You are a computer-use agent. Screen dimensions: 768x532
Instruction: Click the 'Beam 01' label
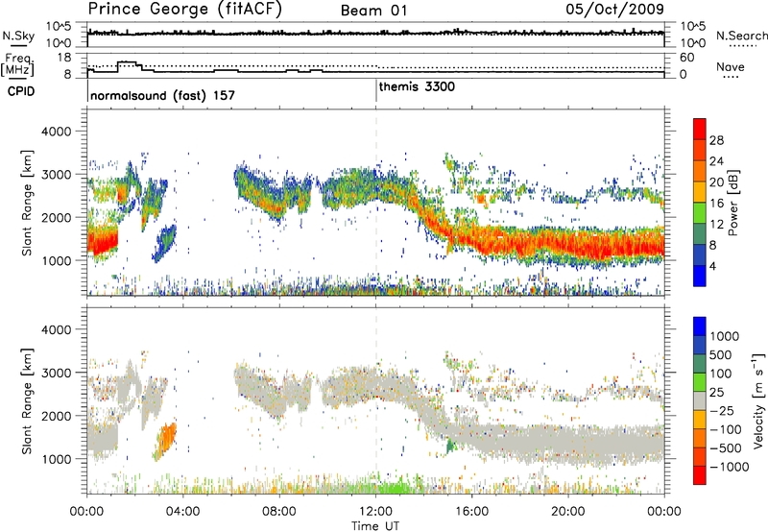click(x=373, y=11)
